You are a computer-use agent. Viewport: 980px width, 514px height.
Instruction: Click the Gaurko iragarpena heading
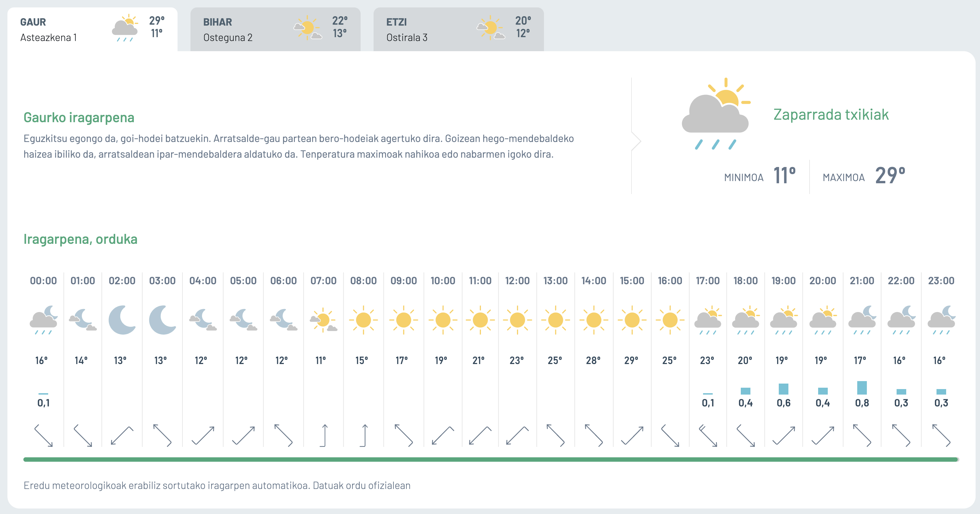tap(79, 117)
